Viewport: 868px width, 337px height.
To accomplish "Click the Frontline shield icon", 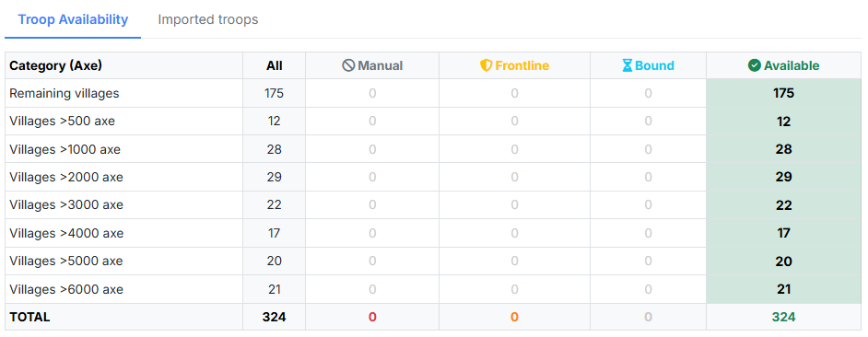I will point(486,66).
